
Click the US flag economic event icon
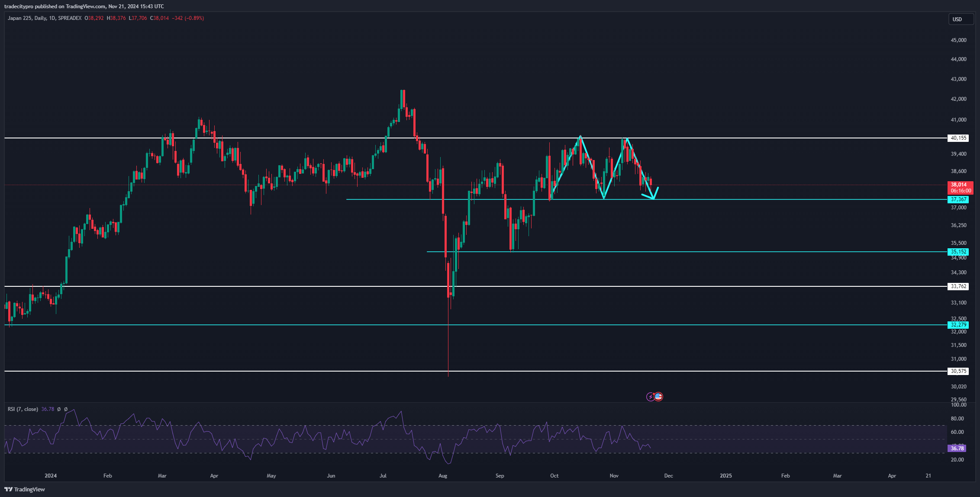(x=658, y=397)
